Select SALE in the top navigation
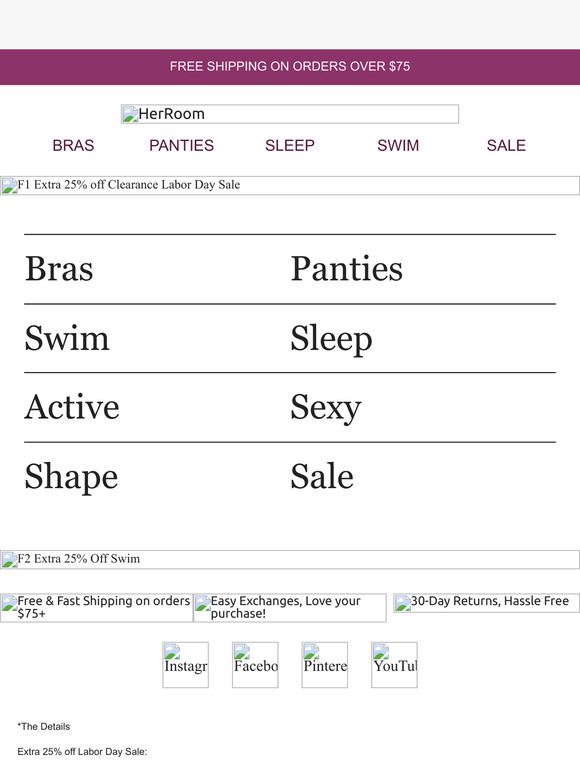 coord(506,145)
